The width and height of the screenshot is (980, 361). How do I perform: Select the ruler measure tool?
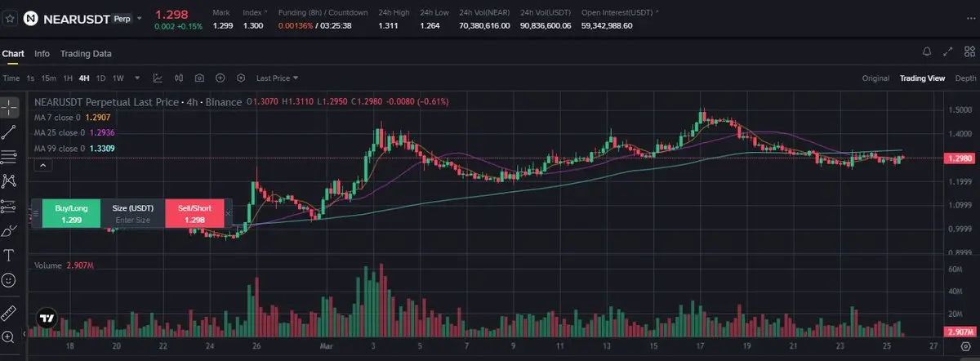coord(9,313)
